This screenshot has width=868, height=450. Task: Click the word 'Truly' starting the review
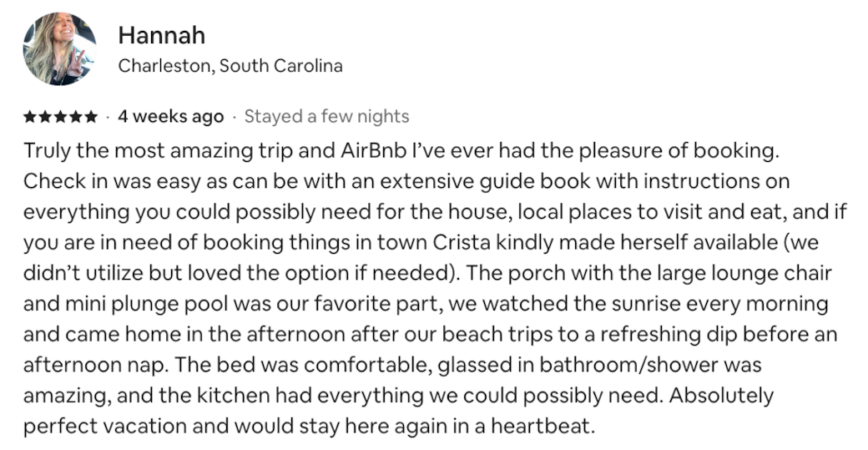pyautogui.click(x=47, y=152)
